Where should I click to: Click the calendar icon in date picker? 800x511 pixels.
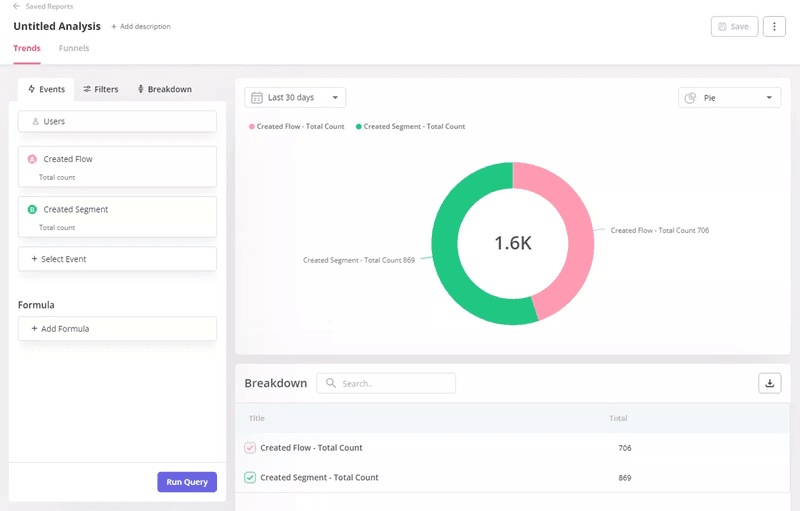point(257,98)
